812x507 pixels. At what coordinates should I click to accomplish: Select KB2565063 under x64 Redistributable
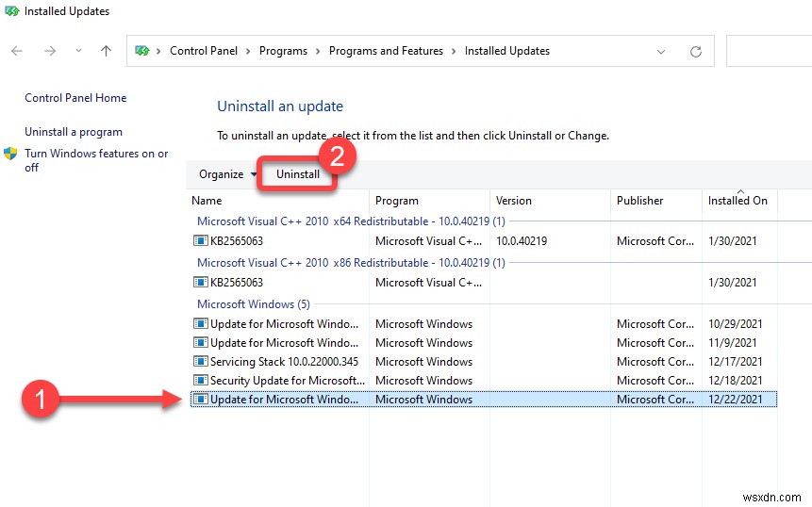484,241
